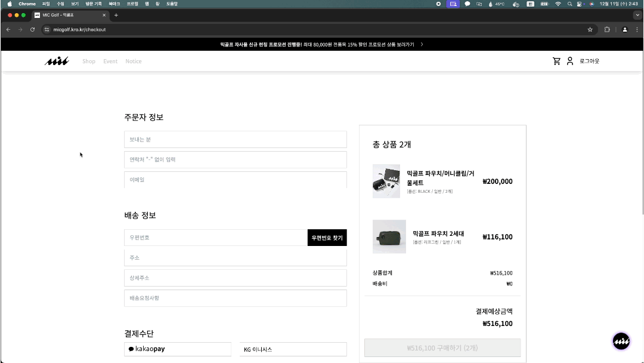Click the MIC Golf logo in header
Screen dimensions: 644x363
pos(57,61)
